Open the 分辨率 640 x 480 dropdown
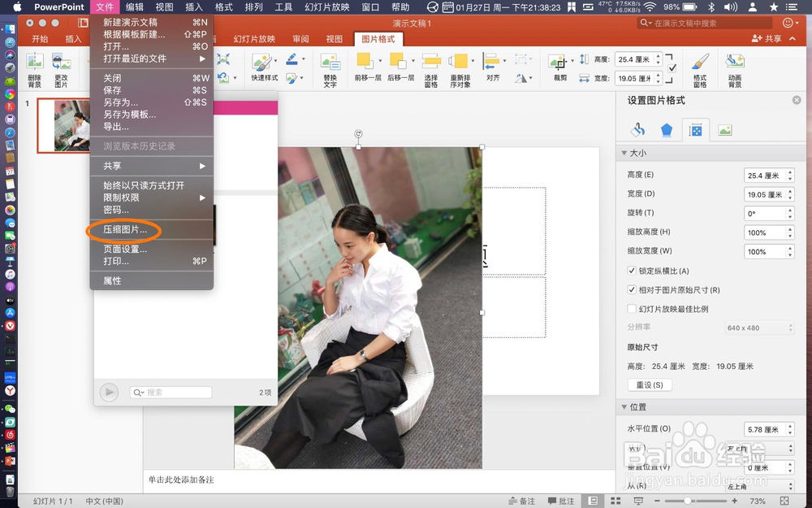The height and width of the screenshot is (508, 812). tap(759, 328)
